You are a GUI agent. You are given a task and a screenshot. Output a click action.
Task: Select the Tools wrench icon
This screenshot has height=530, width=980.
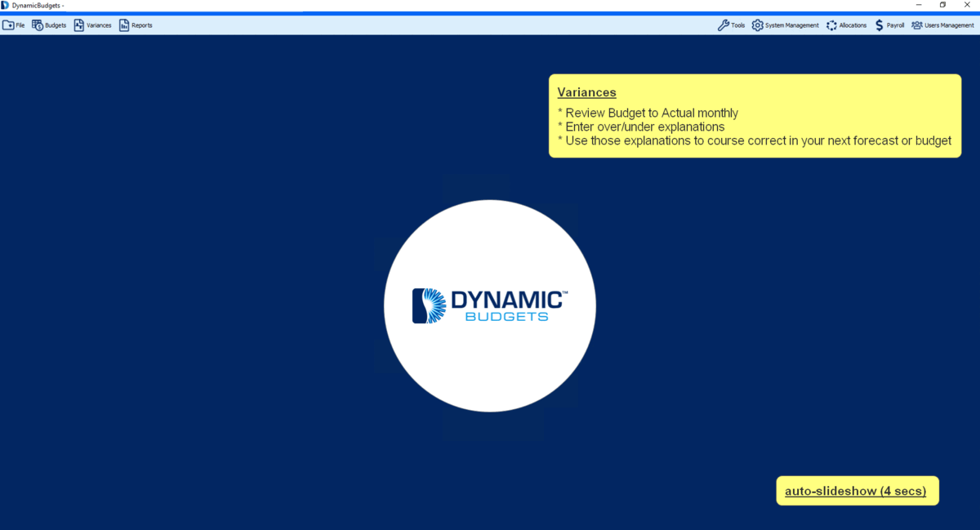pyautogui.click(x=723, y=25)
